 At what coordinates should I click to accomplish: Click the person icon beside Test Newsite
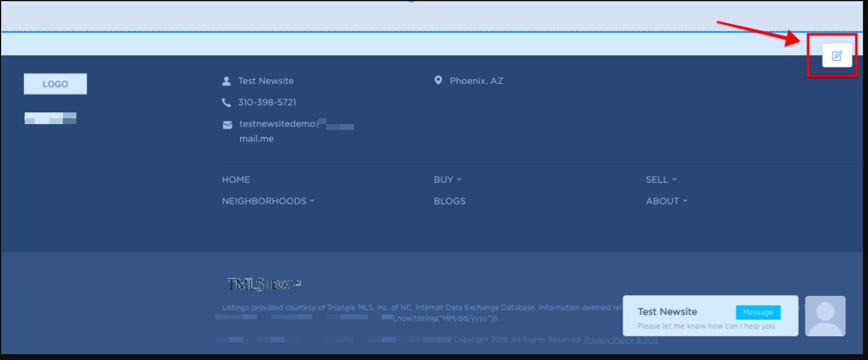point(227,82)
